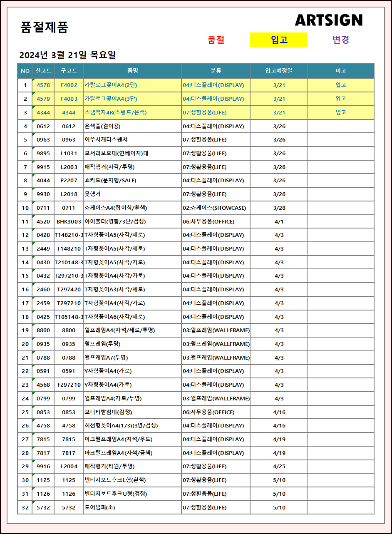This screenshot has height=534, width=392.
Task: Click the 구코드 column header
Action: coord(69,71)
